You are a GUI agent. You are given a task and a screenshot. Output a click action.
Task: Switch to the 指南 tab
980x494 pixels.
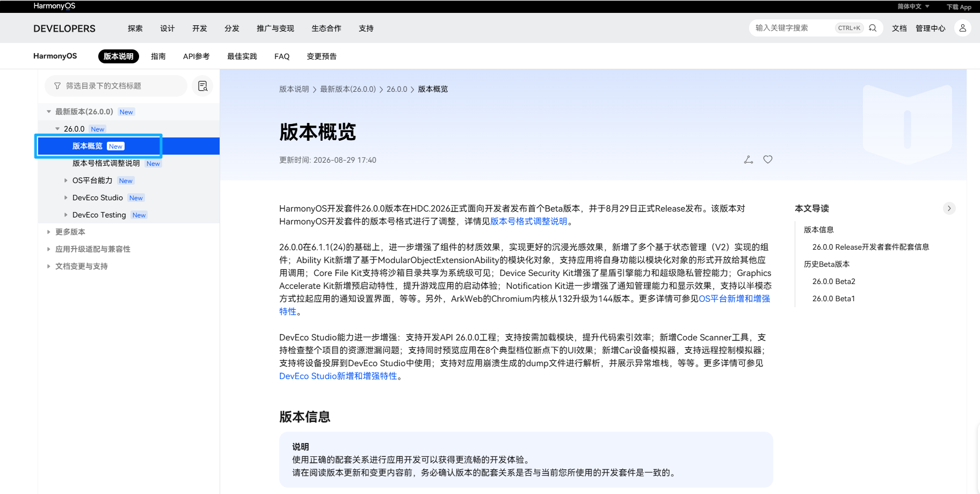click(x=158, y=56)
